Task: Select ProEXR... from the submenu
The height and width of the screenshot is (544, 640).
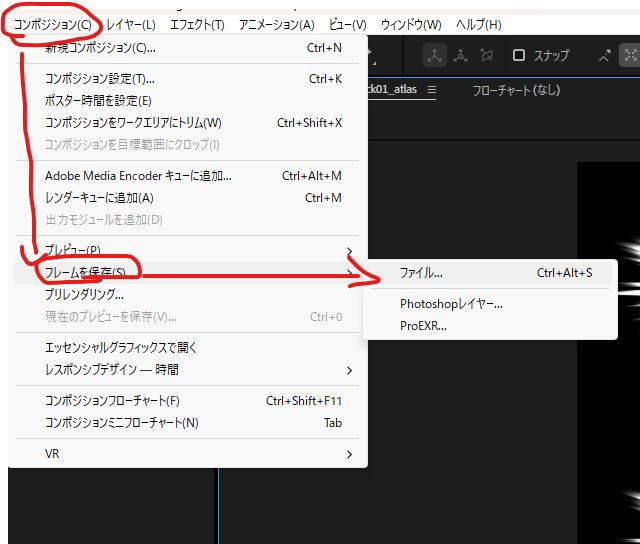Action: [x=423, y=326]
